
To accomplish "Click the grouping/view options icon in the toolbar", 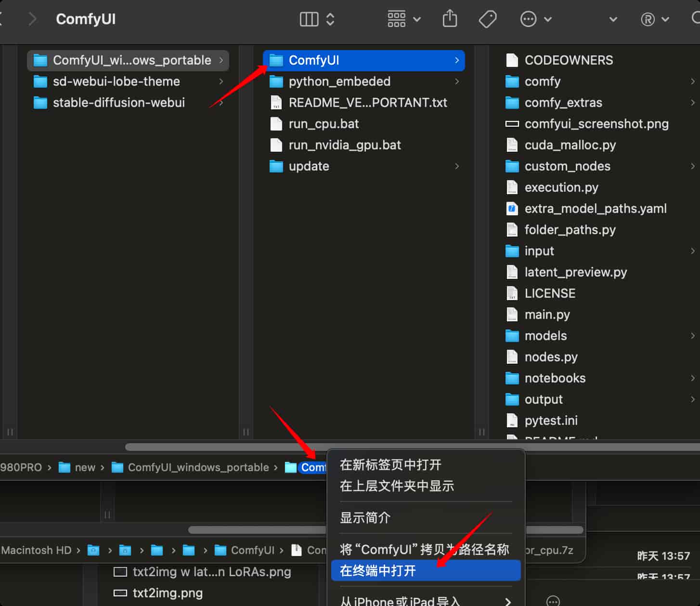I will point(396,19).
